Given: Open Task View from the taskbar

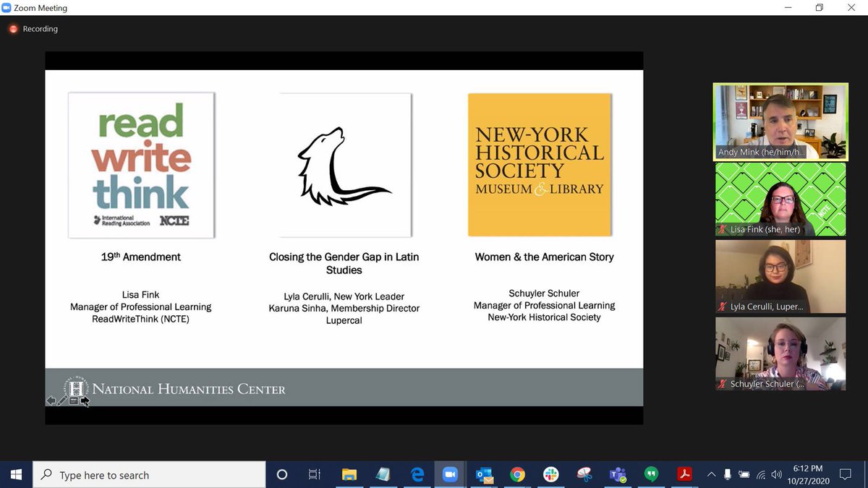Looking at the screenshot, I should point(315,475).
